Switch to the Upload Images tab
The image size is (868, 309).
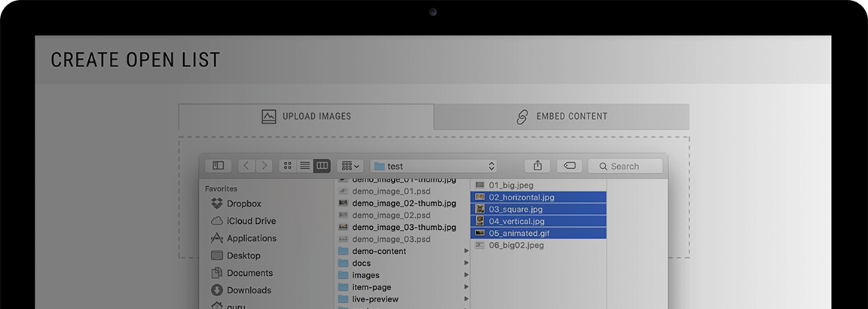pyautogui.click(x=306, y=116)
